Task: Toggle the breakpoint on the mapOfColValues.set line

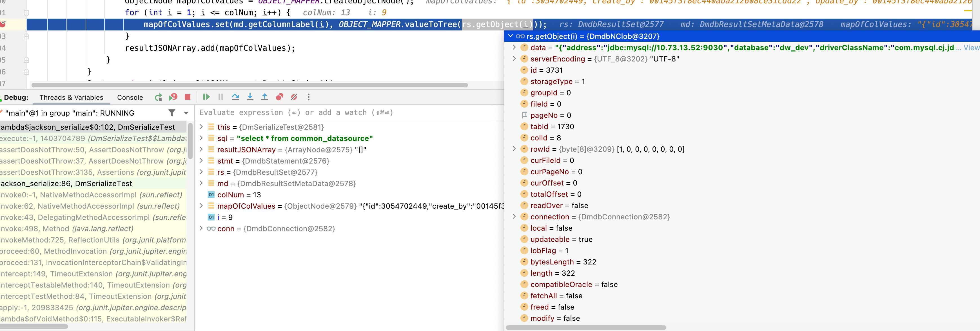Action: coord(3,24)
